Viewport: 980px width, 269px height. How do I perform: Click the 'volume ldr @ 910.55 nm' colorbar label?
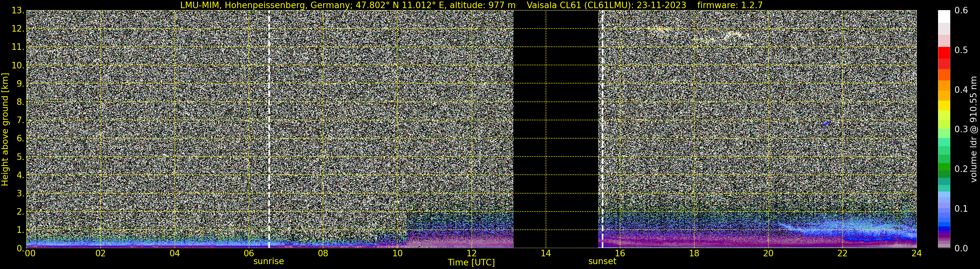(973, 129)
